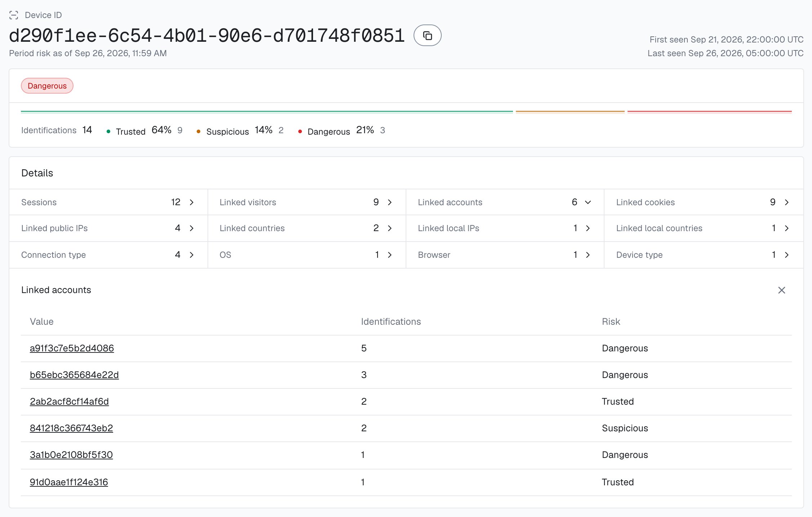812x517 pixels.
Task: Click the green Trusted progress bar segment
Action: click(267, 112)
